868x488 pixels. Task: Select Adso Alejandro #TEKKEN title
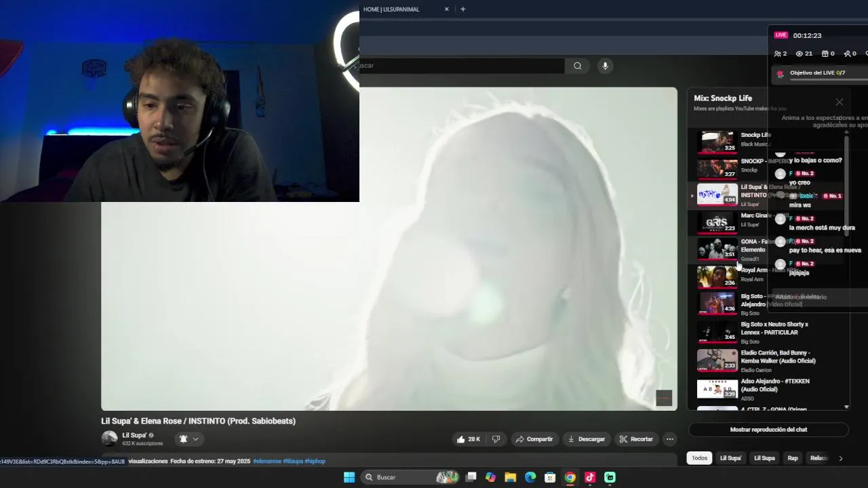pyautogui.click(x=775, y=385)
